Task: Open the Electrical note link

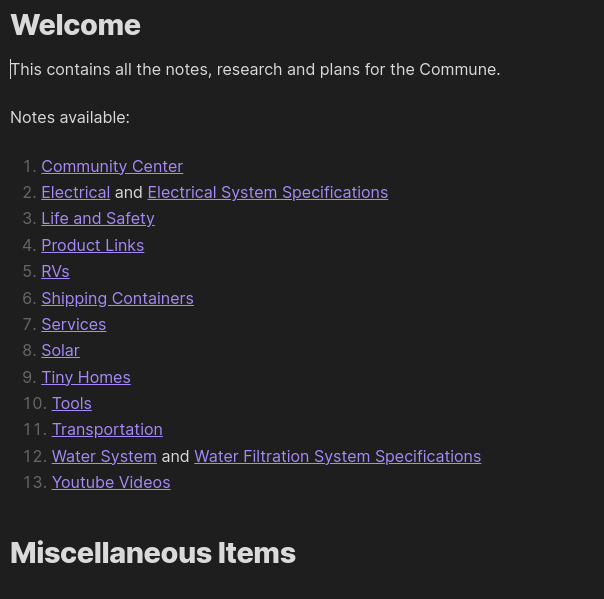Action: 75,192
